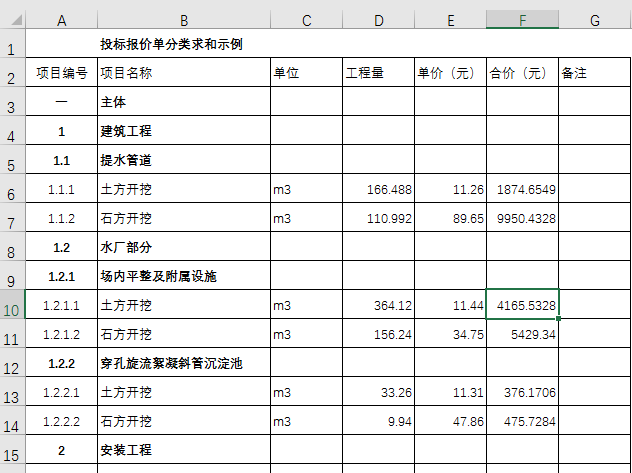Click the fill handle of cell F10
This screenshot has height=473, width=632.
[558, 319]
